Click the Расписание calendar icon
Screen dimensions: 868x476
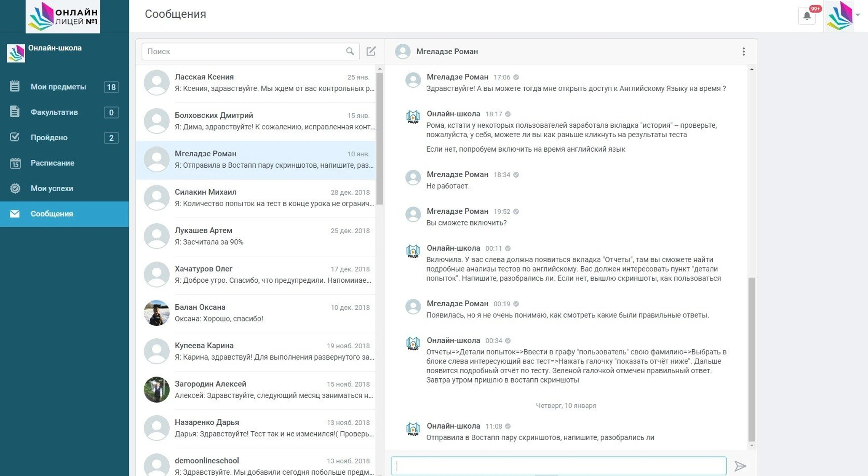coord(15,163)
